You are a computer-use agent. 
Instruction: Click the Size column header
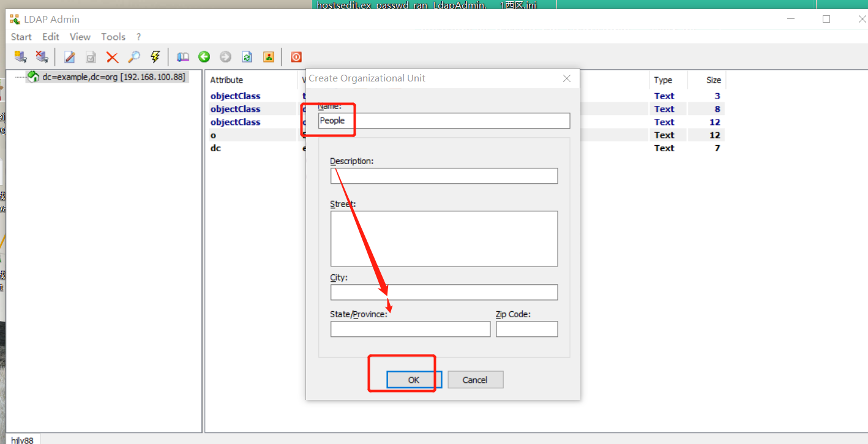(713, 80)
